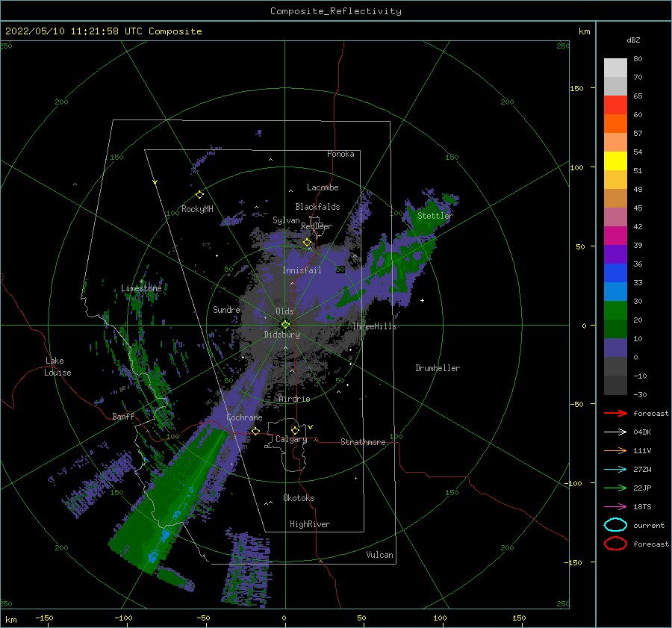The image size is (672, 628).
Task: Click the Drumheller label
Action: pyautogui.click(x=438, y=368)
